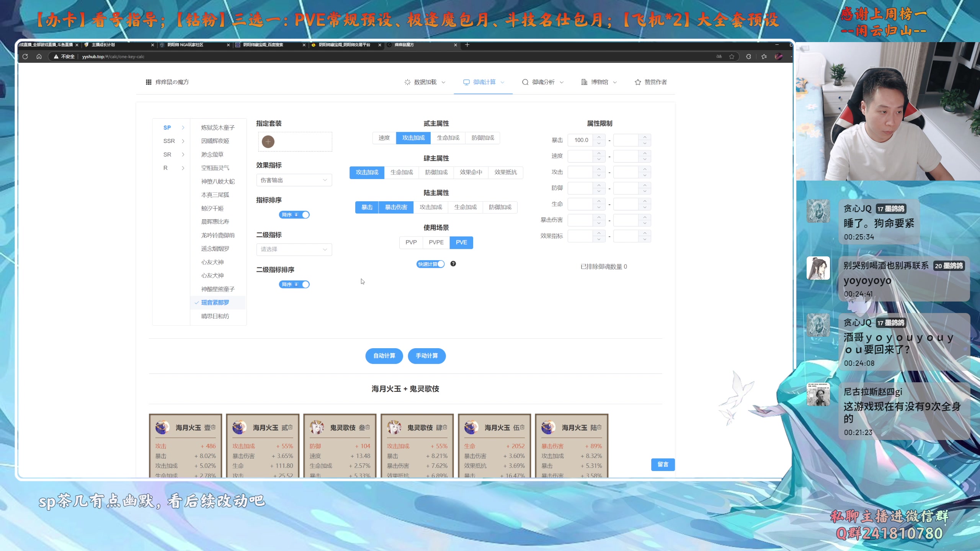This screenshot has width=980, height=551.
Task: Open the 御魂计算 menu
Action: [484, 82]
